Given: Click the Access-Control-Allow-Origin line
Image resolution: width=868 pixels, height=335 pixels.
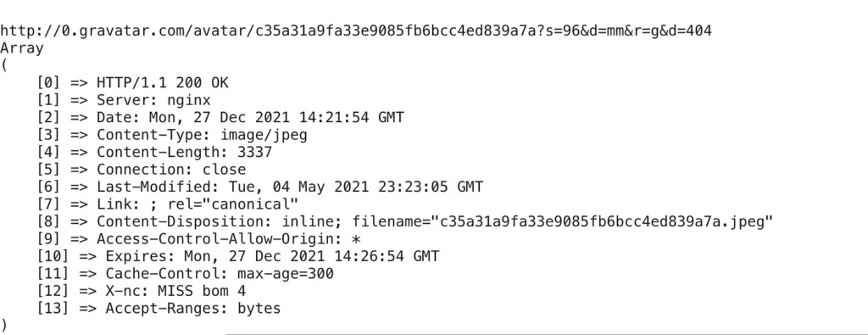Looking at the screenshot, I should click(x=198, y=239).
